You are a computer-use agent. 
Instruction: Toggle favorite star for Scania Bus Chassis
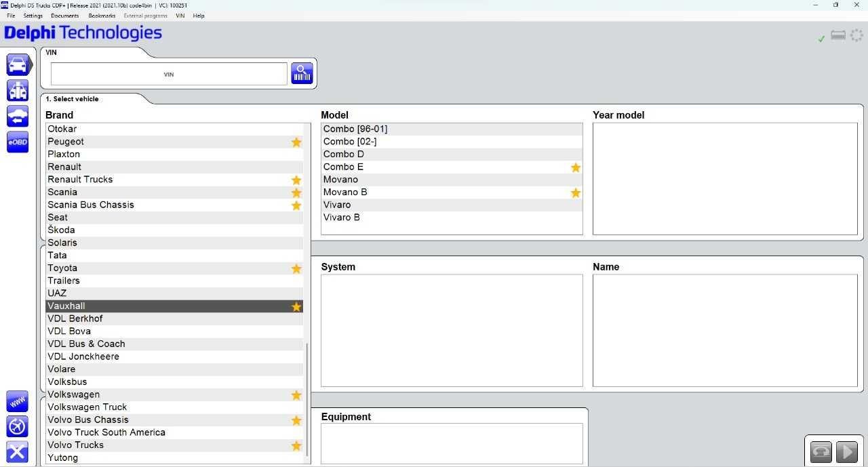(296, 205)
